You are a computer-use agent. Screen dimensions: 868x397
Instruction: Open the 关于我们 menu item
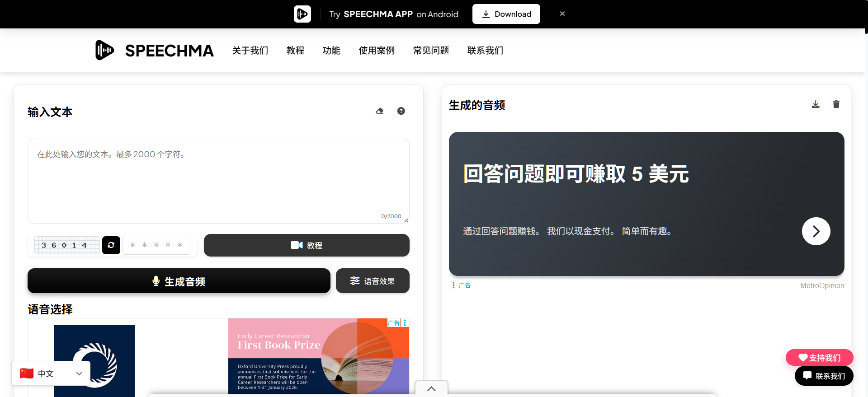(x=250, y=51)
